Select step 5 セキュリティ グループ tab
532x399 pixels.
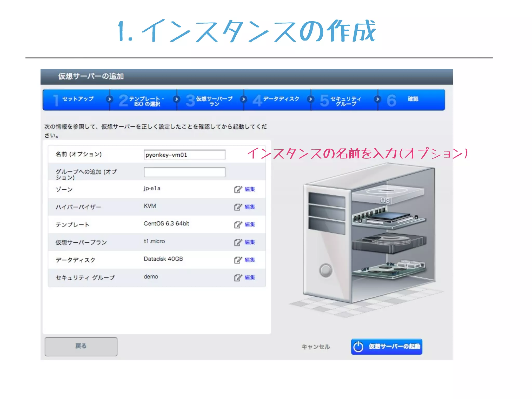(x=345, y=101)
